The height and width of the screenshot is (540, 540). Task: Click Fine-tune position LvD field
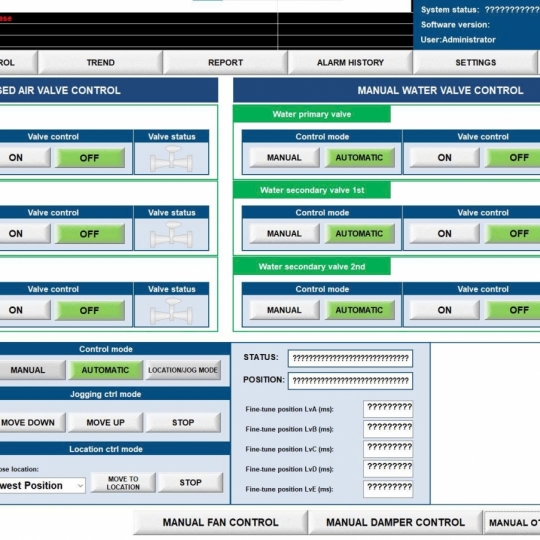[x=388, y=469]
